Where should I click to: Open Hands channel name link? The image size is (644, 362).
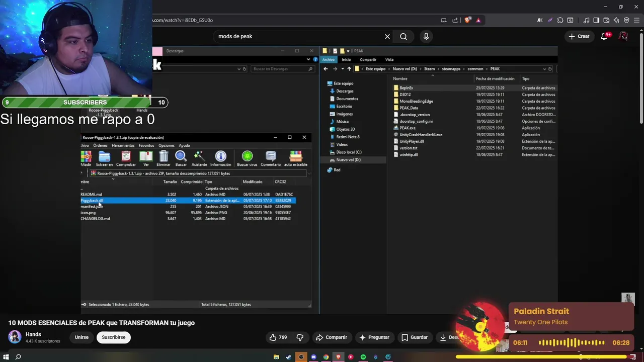tap(33, 334)
